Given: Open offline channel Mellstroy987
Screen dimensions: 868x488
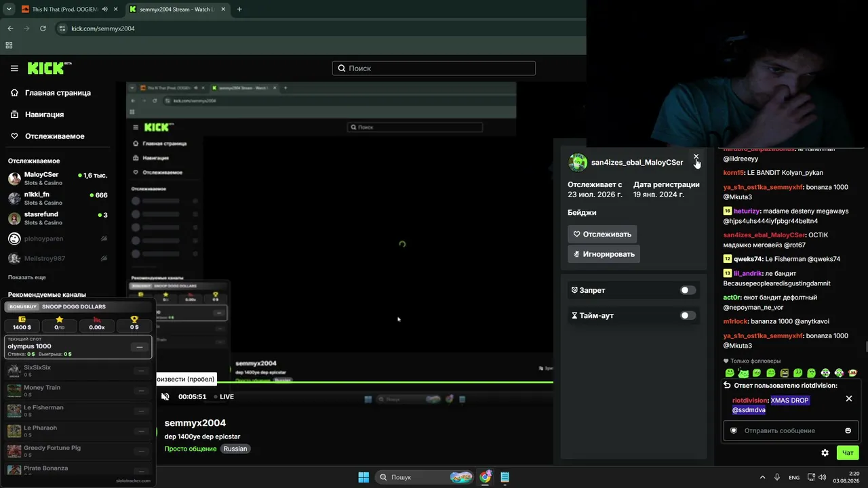Looking at the screenshot, I should tap(58, 258).
